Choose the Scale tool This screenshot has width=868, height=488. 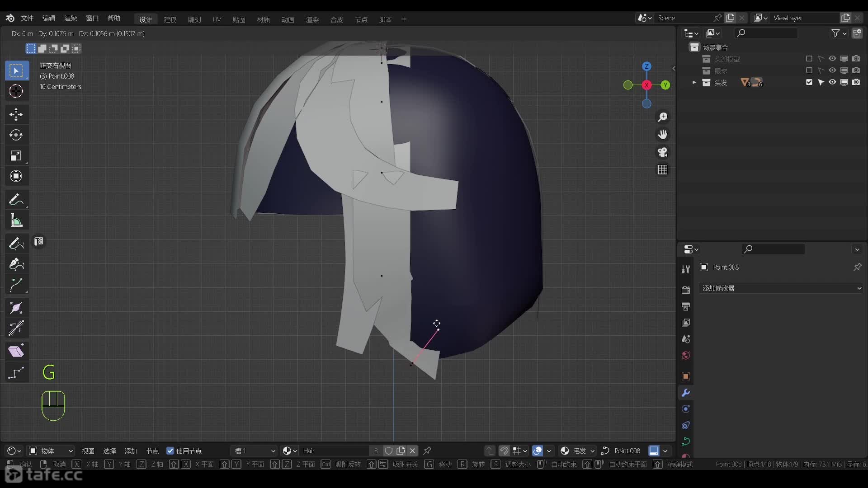tap(16, 155)
